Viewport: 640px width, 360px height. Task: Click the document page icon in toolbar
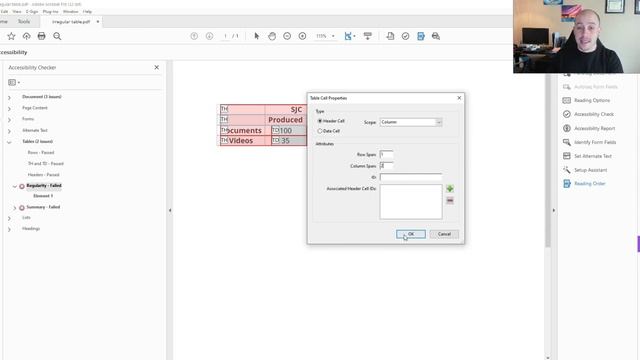click(x=390, y=36)
